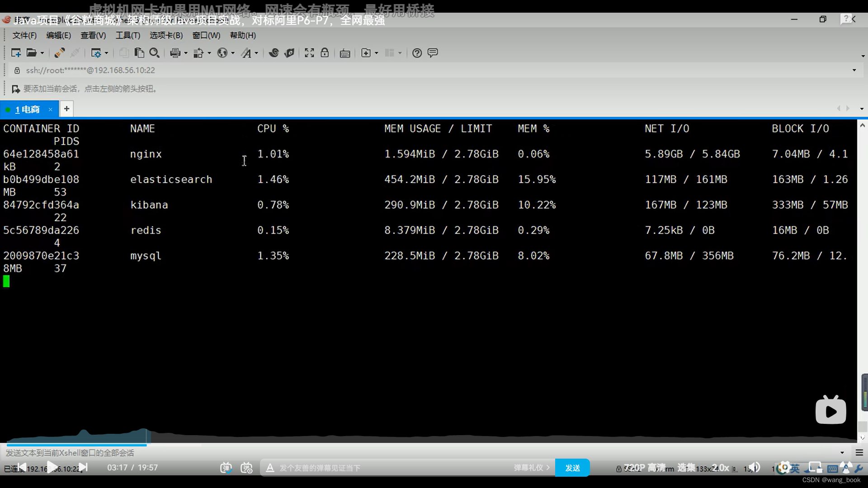Expand the Font dropdown arrow
868x488 pixels.
click(256, 53)
